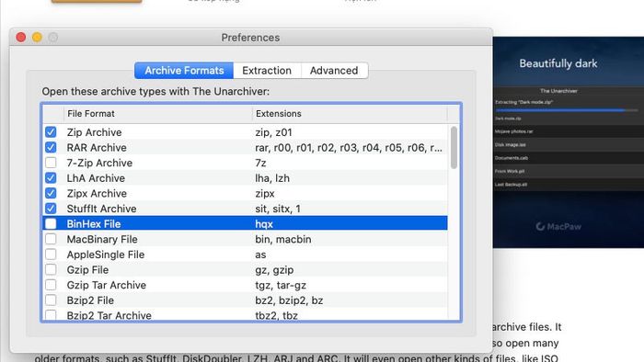This screenshot has height=362, width=644.
Task: Enable the 7-Zip Archive checkbox
Action: 51,163
